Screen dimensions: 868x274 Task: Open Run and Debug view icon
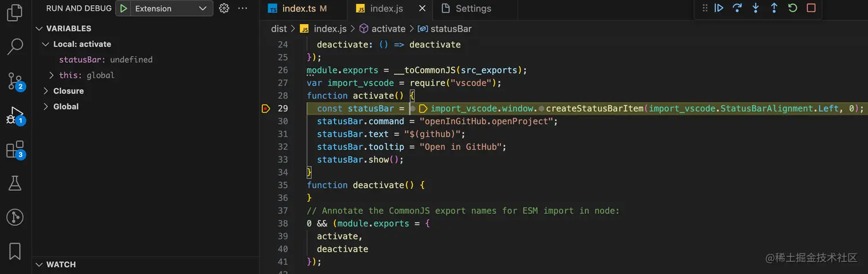pos(15,115)
